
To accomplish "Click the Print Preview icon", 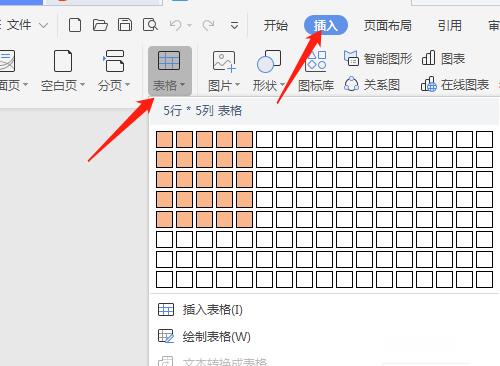I will tap(150, 25).
